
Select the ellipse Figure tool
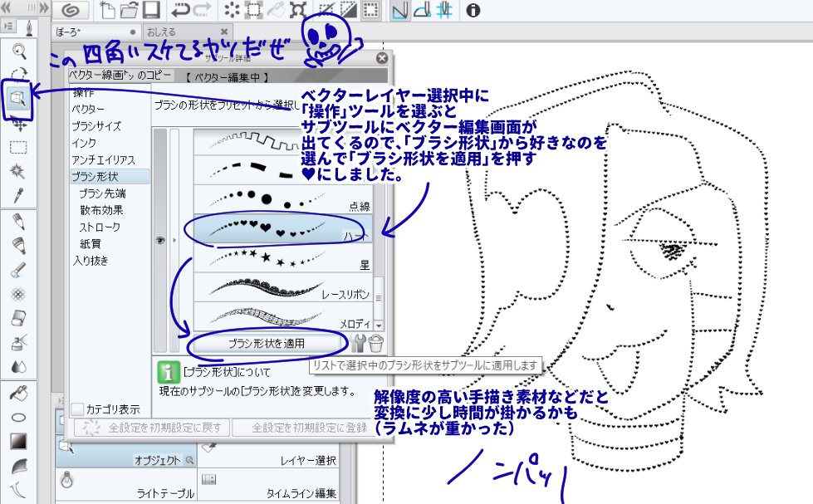(18, 418)
